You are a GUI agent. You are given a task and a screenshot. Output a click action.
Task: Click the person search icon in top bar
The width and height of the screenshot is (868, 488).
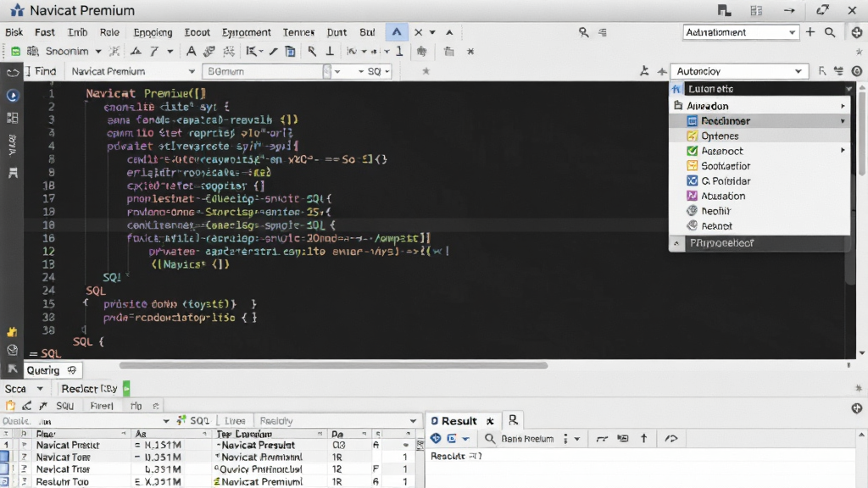(x=583, y=32)
